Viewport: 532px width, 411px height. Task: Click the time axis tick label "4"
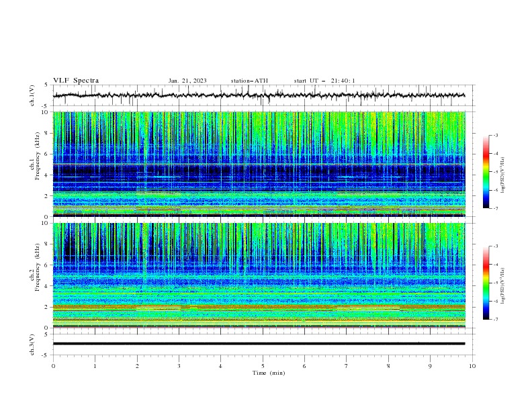[x=220, y=366]
